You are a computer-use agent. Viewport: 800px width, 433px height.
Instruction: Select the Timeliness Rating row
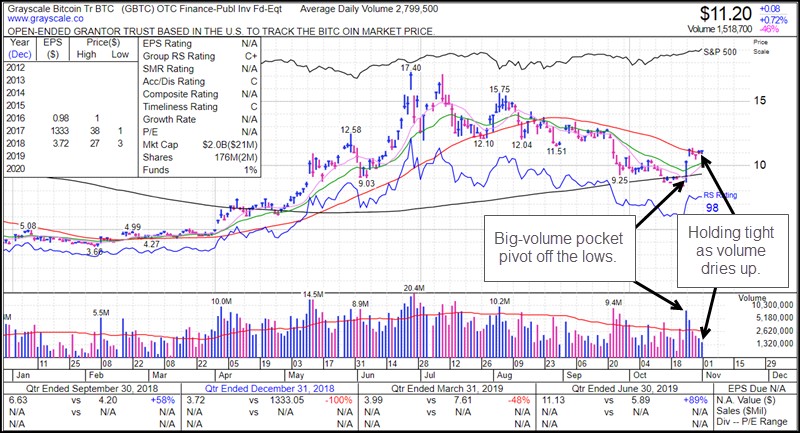click(199, 107)
